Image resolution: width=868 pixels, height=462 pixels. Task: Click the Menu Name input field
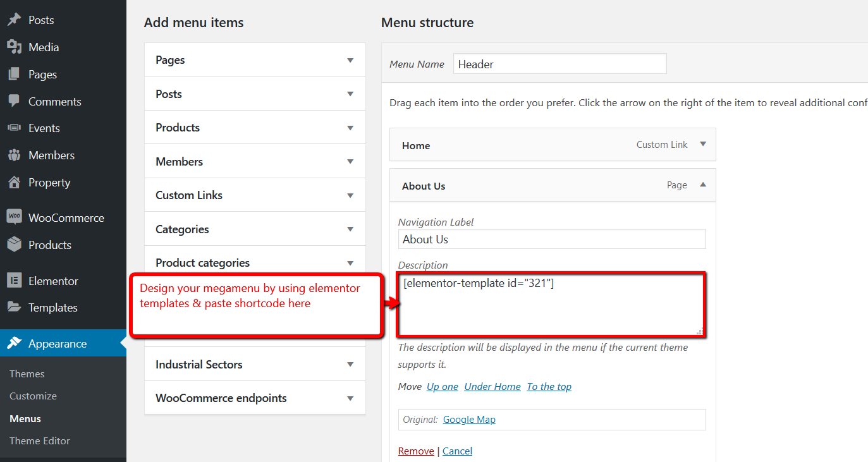point(560,64)
